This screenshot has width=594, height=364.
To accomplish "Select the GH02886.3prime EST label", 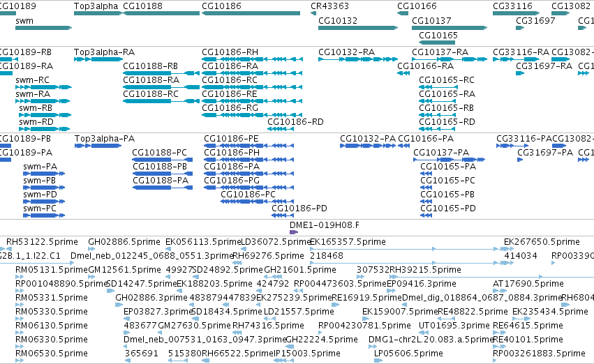I will tap(151, 298).
